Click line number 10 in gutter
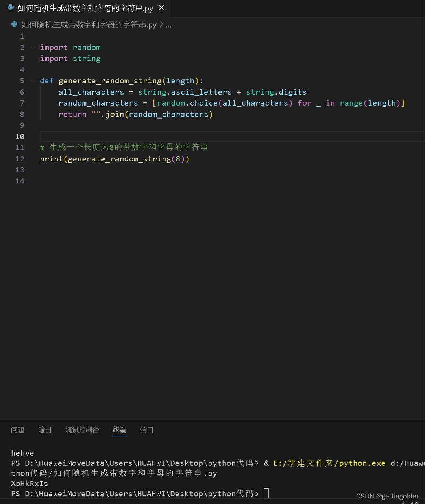The height and width of the screenshot is (504, 425). click(20, 137)
